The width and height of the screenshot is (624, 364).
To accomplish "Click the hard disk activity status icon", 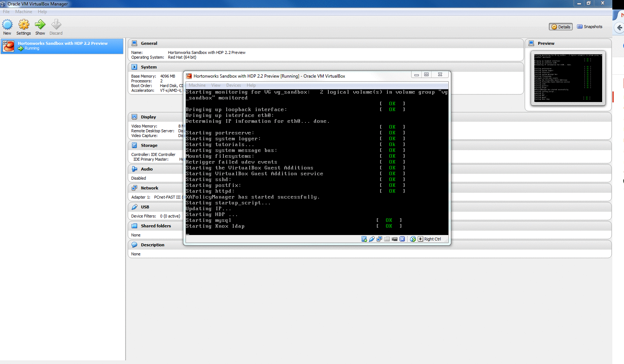I will tap(364, 239).
